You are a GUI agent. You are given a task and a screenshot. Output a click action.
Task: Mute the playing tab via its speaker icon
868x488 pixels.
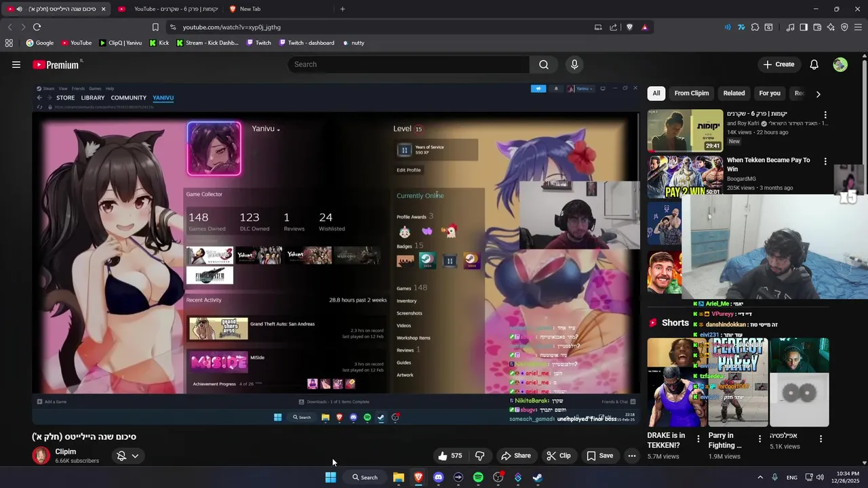19,9
